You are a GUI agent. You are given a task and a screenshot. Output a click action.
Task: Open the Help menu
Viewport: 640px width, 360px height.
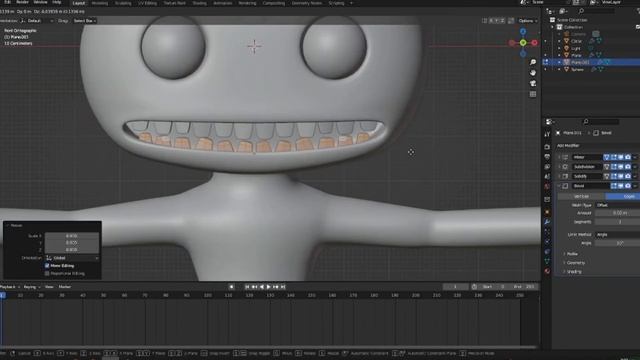(57, 2)
